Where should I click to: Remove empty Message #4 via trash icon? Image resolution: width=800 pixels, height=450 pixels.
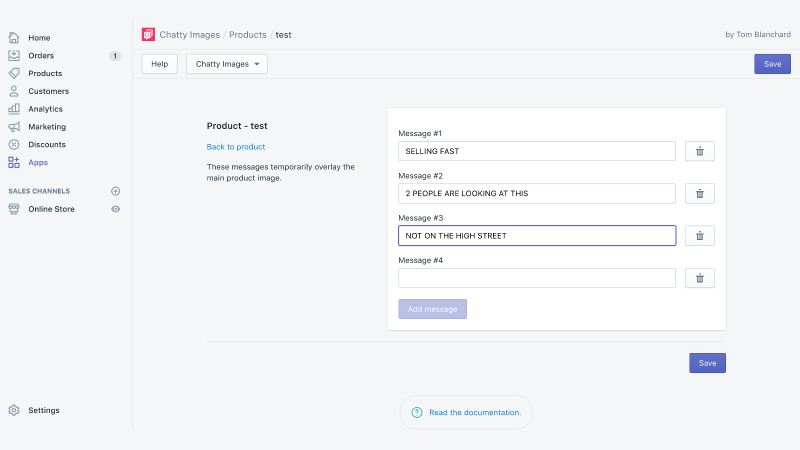(x=699, y=278)
